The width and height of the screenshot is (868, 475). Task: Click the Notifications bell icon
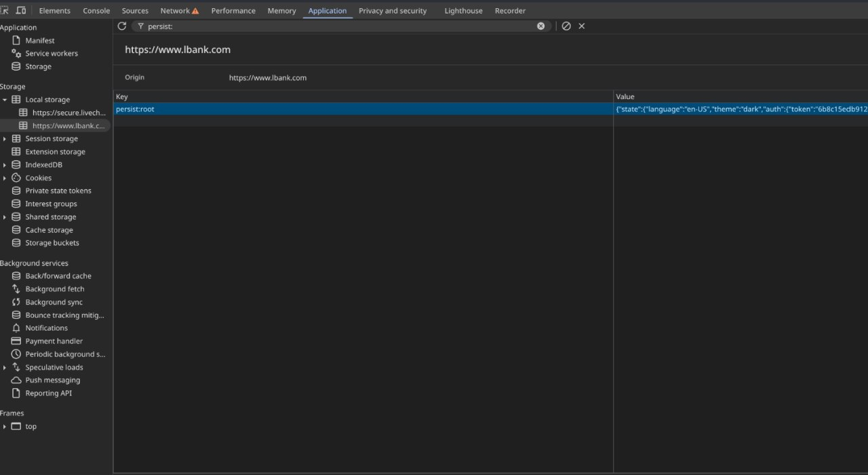point(16,328)
